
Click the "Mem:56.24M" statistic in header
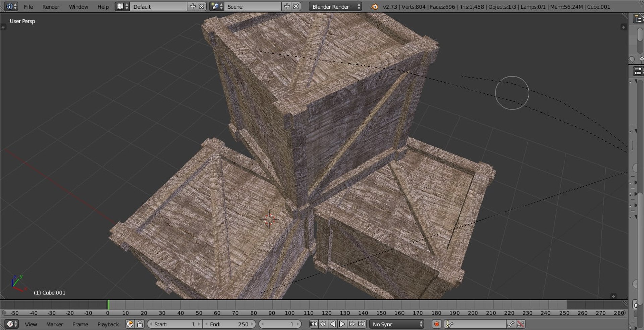click(566, 7)
